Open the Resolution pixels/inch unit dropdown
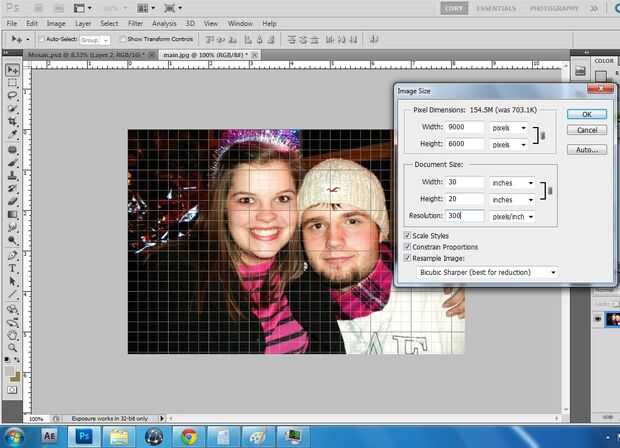 [511, 216]
